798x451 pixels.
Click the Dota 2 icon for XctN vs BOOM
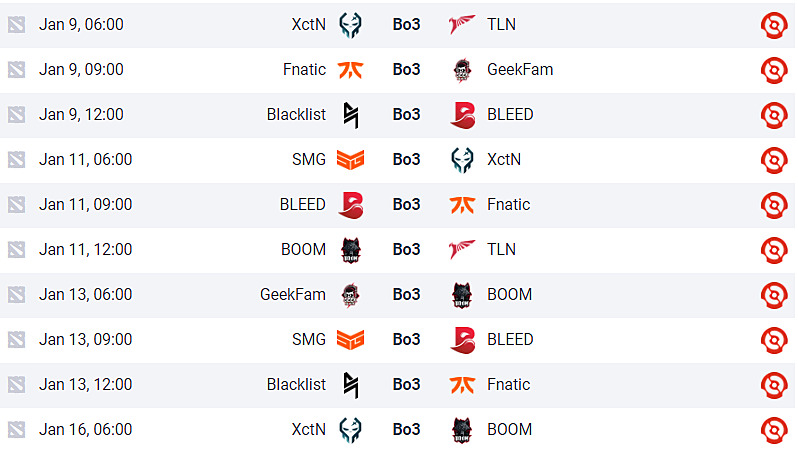pyautogui.click(x=774, y=429)
